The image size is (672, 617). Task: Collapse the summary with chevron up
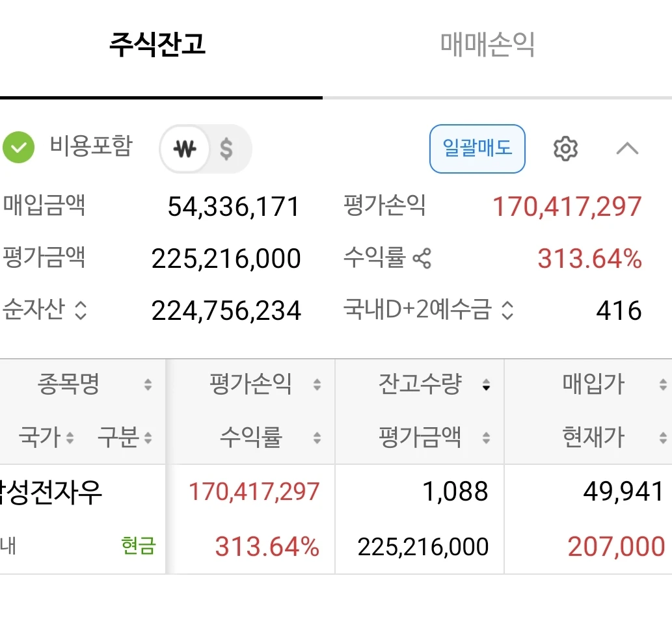tap(627, 149)
